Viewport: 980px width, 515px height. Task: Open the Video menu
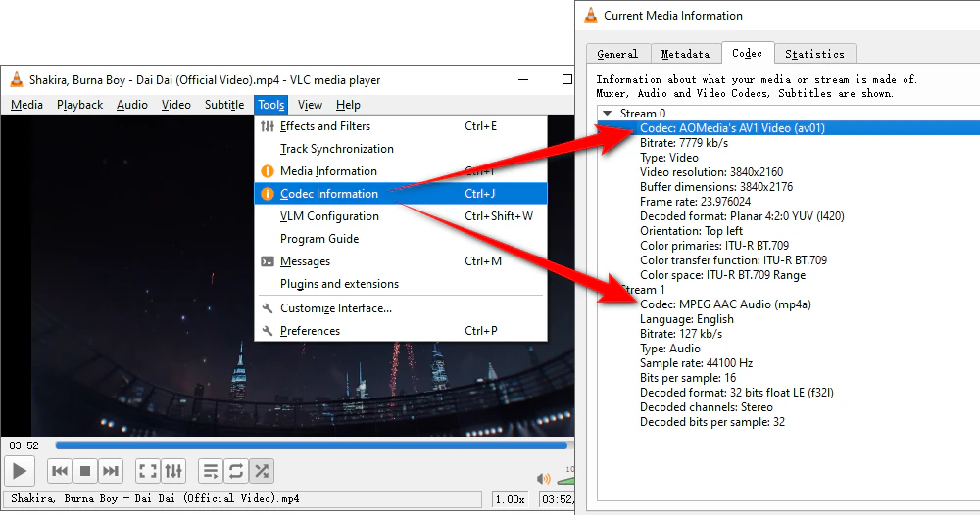(175, 105)
